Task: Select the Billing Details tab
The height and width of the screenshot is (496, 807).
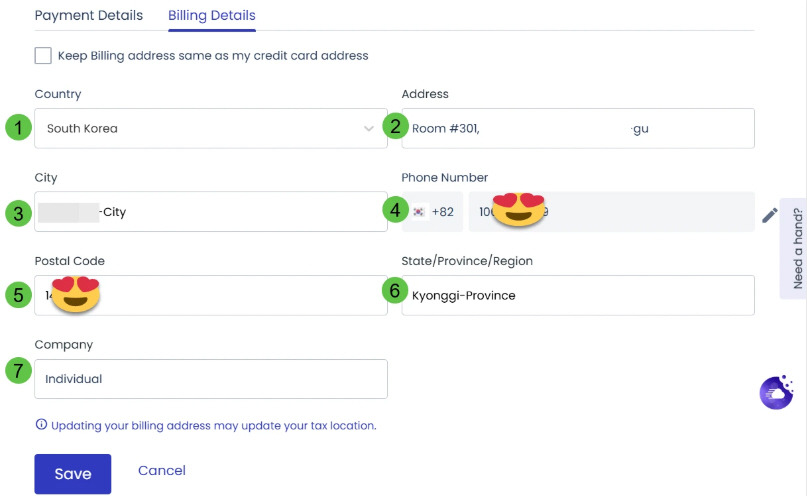Action: (x=212, y=15)
